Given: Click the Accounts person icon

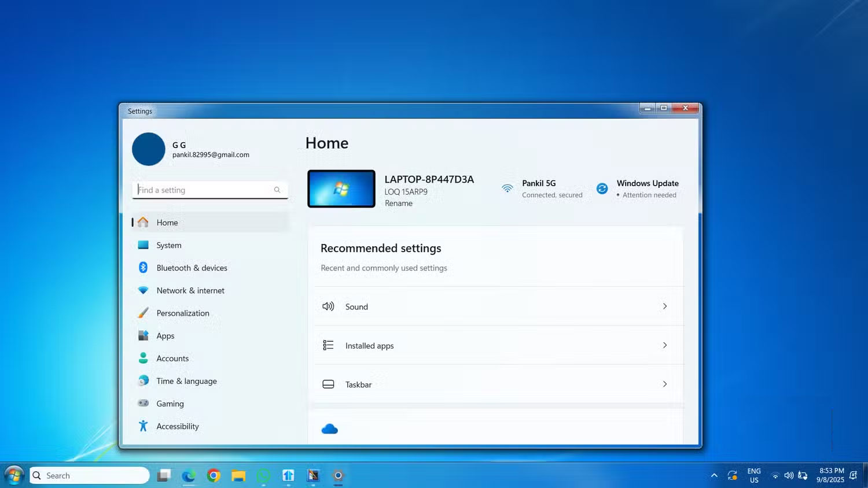Looking at the screenshot, I should 143,358.
